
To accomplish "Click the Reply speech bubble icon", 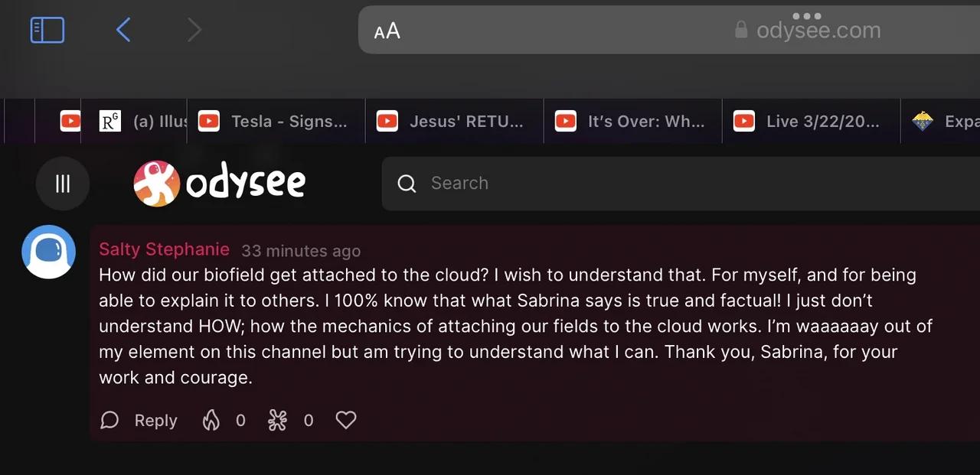I will pos(110,420).
